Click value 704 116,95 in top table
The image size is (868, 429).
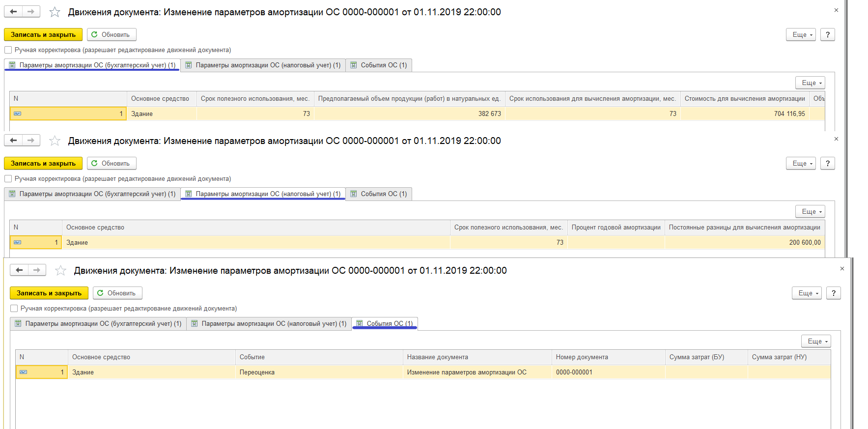click(745, 114)
